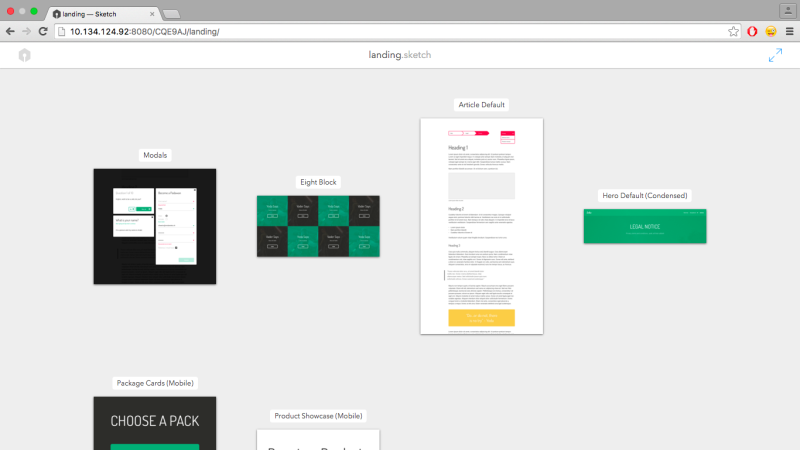Screen dimensions: 800x450
Task: Open the Chrome hamburger menu
Action: pos(789,32)
